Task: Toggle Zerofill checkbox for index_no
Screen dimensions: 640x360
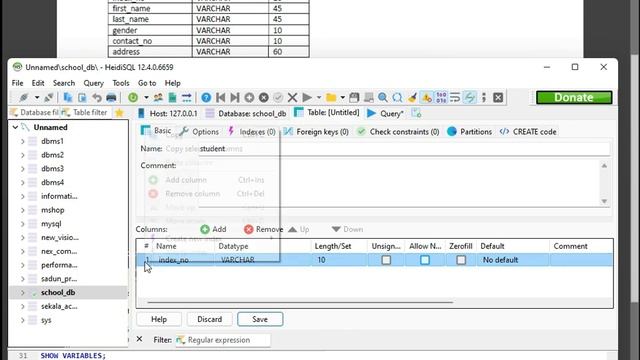Action: click(461, 260)
